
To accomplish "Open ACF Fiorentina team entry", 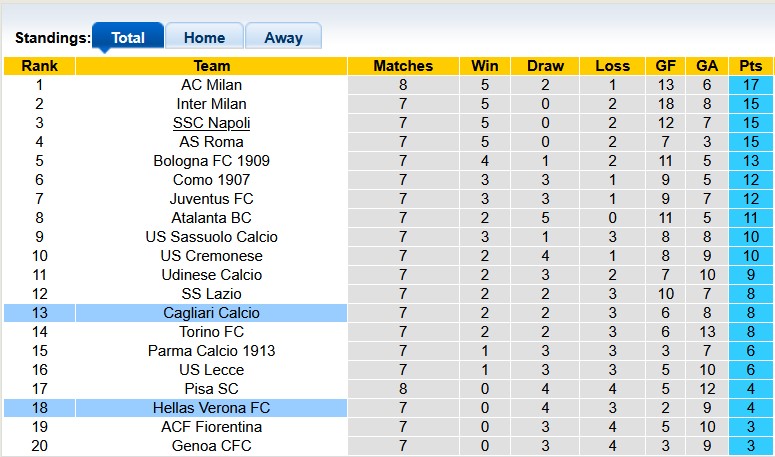I will click(211, 427).
